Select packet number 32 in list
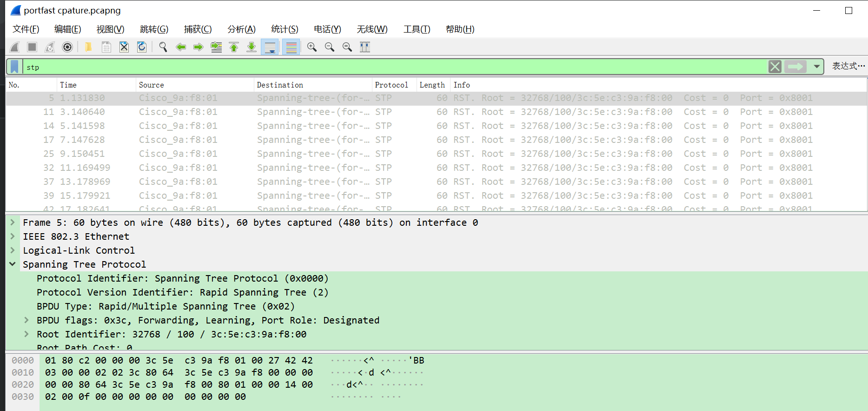 [x=436, y=168]
